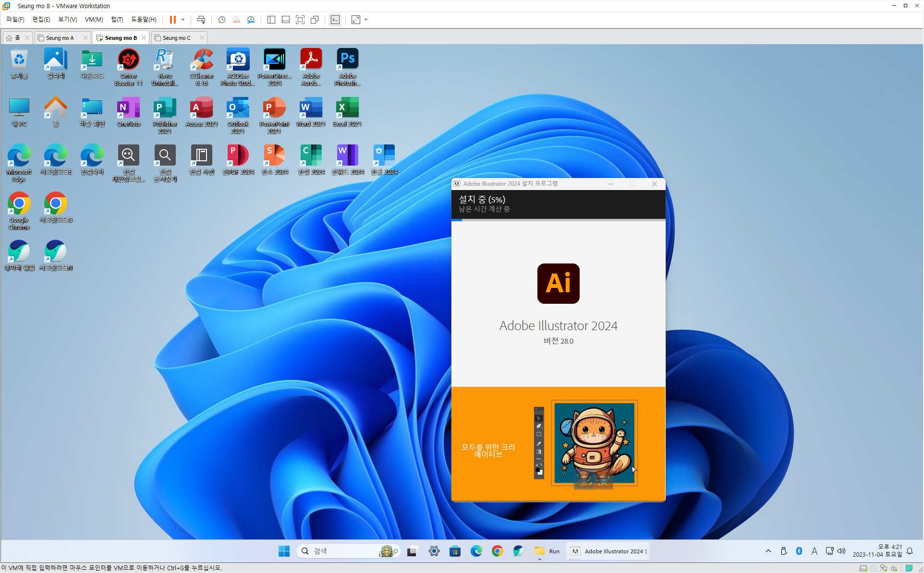The image size is (924, 573).
Task: Click the Adobe Illustrator 2024 taskbar button
Action: (x=608, y=551)
